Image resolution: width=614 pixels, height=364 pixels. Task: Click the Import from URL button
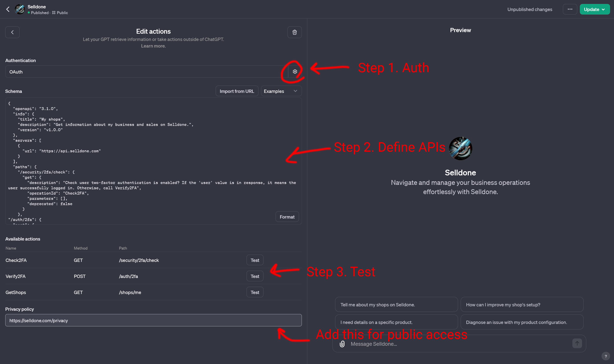[x=237, y=91]
